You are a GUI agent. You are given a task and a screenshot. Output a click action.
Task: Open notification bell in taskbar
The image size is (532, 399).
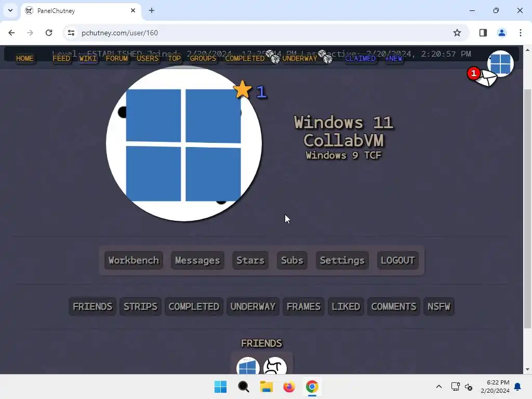[518, 387]
